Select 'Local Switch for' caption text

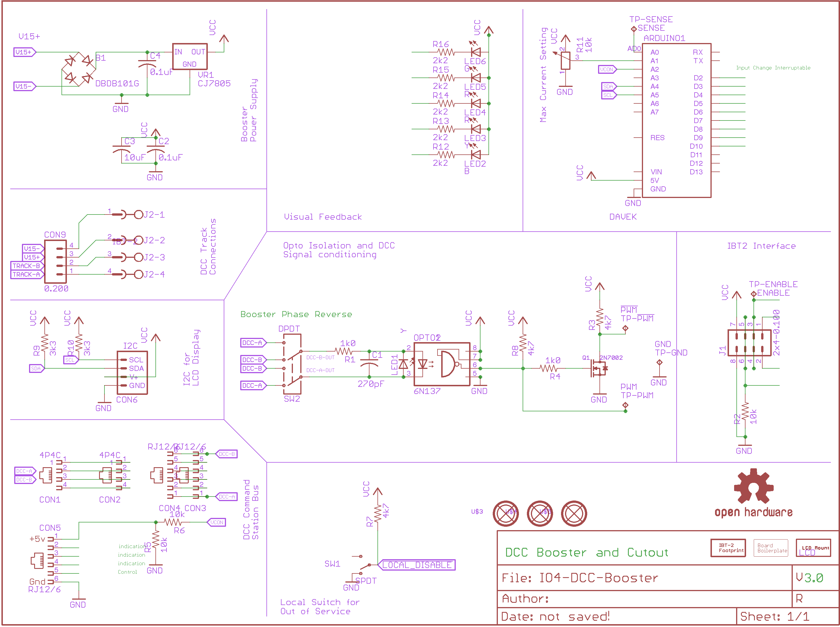(320, 602)
